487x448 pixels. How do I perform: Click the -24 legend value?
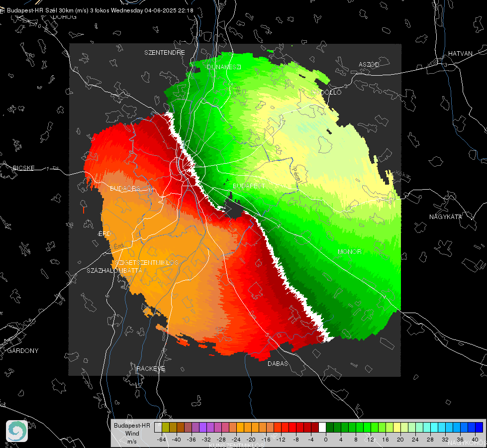pyautogui.click(x=236, y=440)
